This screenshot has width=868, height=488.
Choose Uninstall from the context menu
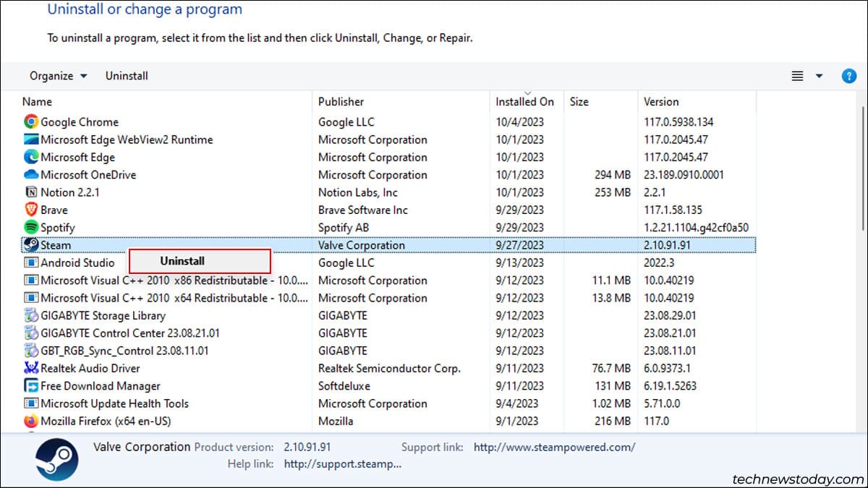[x=200, y=261]
